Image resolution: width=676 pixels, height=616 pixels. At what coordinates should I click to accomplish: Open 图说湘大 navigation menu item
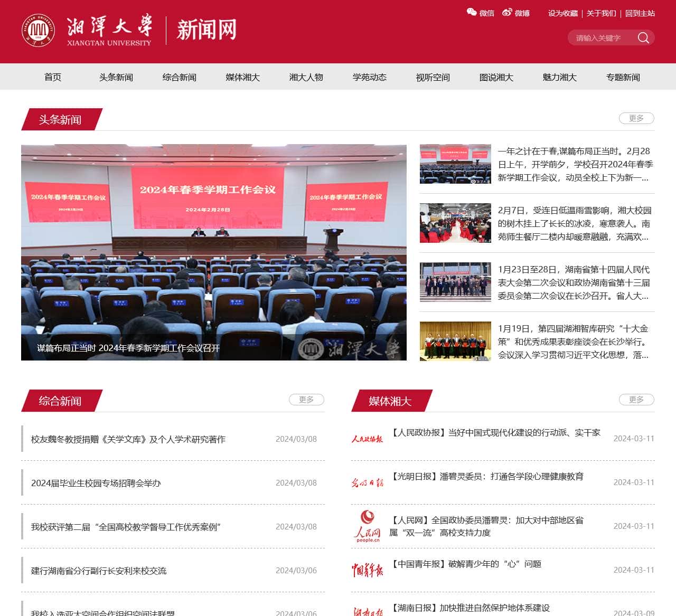pos(496,77)
